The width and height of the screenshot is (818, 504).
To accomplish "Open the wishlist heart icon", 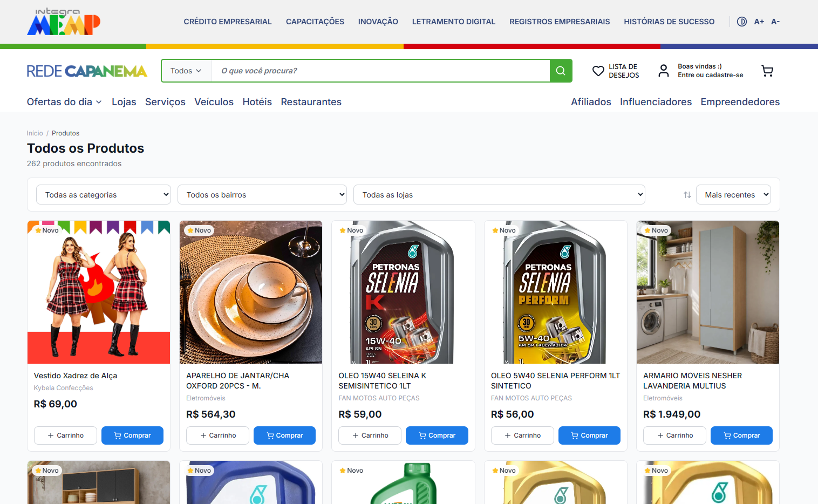I will pyautogui.click(x=598, y=71).
